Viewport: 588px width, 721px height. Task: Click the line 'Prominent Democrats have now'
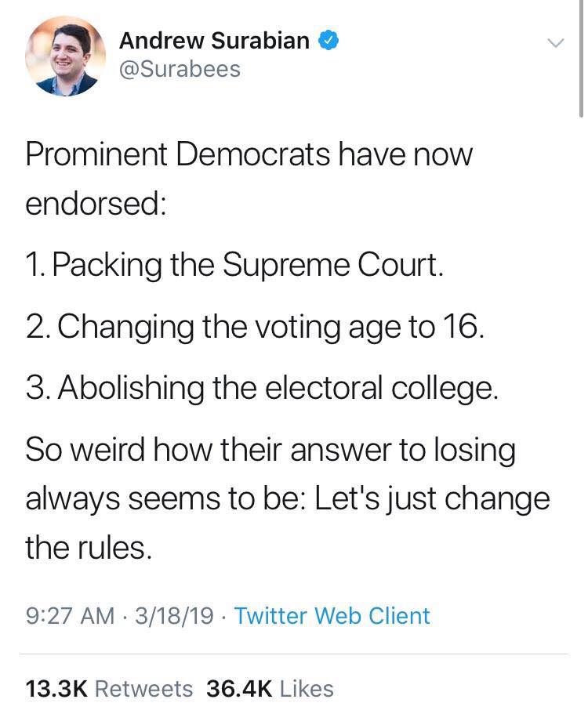tap(249, 154)
